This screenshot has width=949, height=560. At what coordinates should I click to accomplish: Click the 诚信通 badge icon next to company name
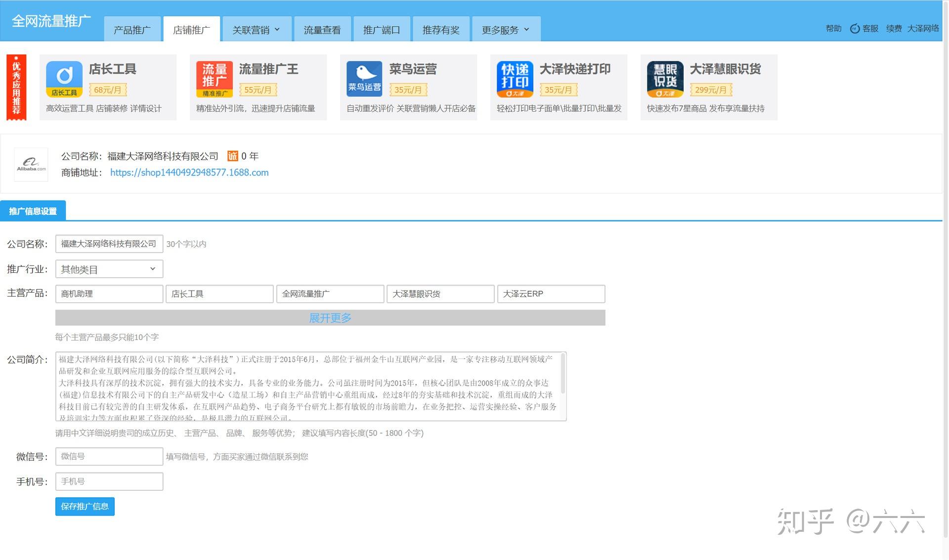pyautogui.click(x=232, y=156)
